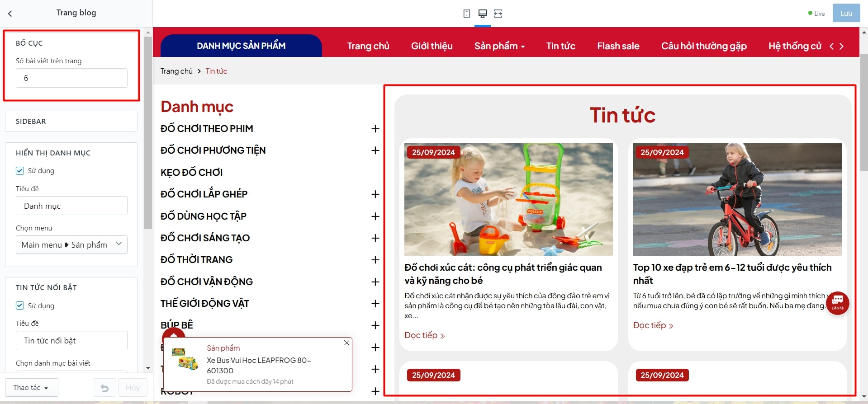Viewport: 868px width, 404px height.
Task: Expand ĐỒ CHƠI SÁNG TẠO category
Action: tap(375, 238)
